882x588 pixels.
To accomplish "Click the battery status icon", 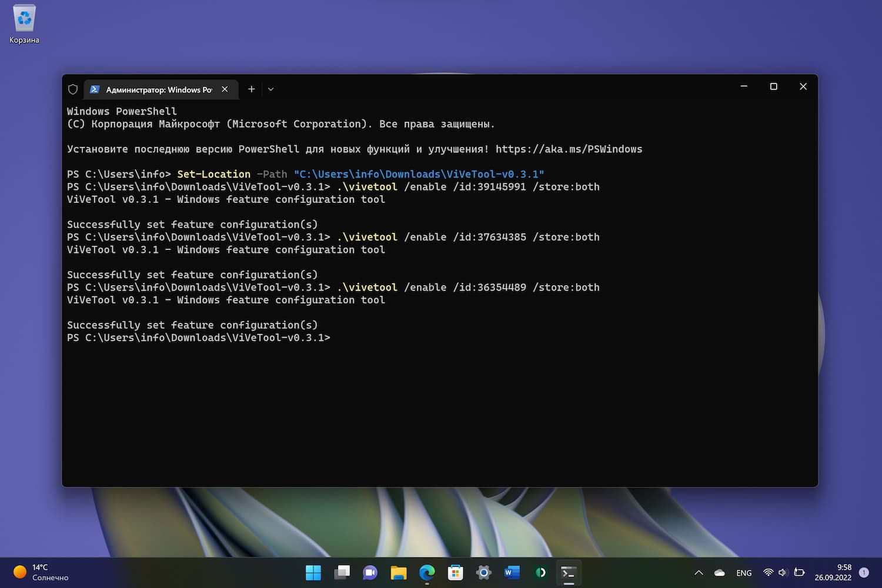I will point(799,573).
